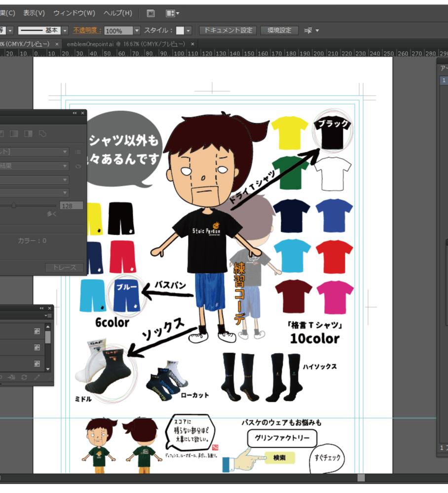Click the Update Link icon in Links panel
This screenshot has height=493, width=448.
click(24, 377)
